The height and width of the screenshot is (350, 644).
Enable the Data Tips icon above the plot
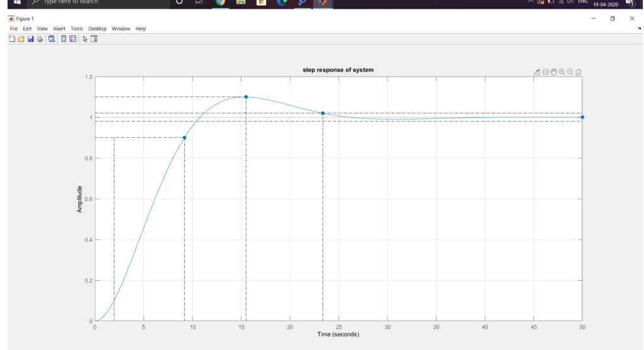[x=545, y=72]
